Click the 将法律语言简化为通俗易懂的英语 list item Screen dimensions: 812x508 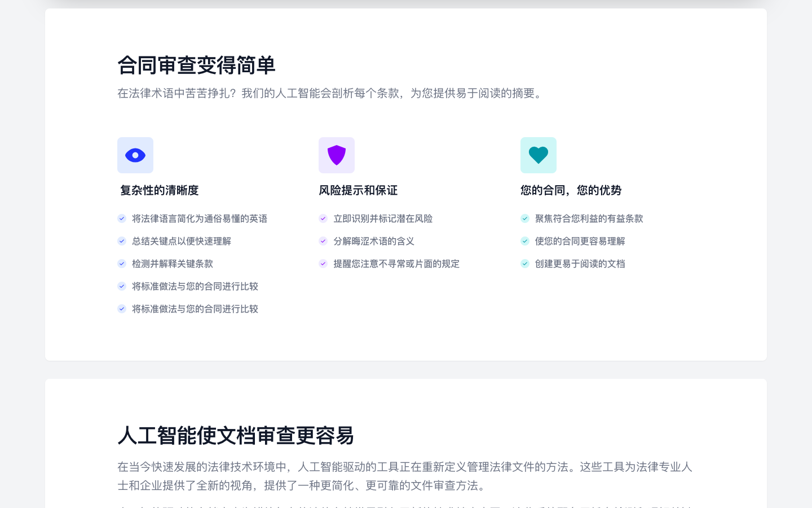click(x=200, y=218)
